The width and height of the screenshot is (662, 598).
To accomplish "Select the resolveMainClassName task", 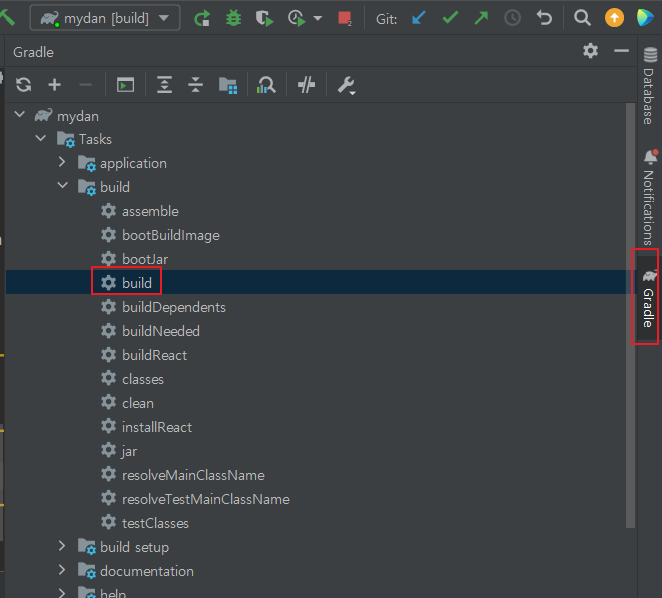I will (193, 476).
